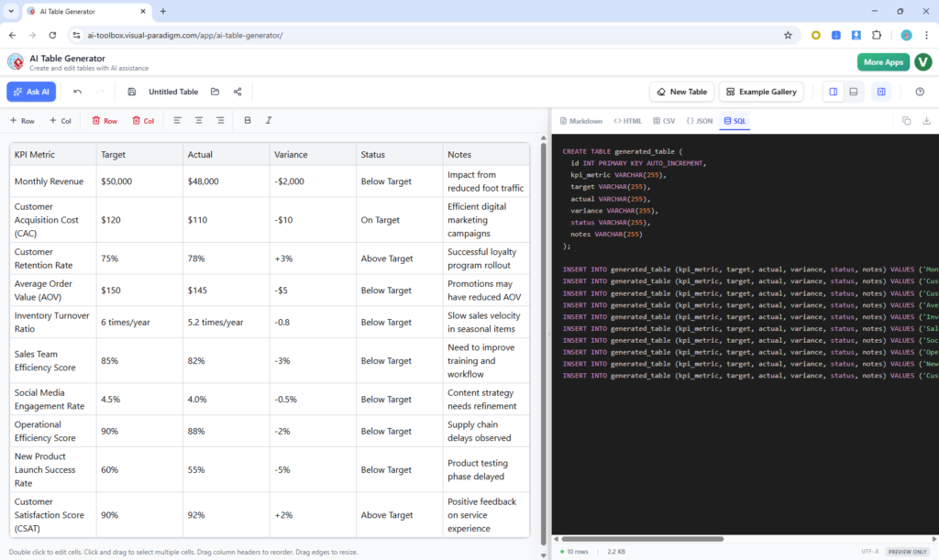
Task: Open the Example Gallery
Action: tap(761, 92)
